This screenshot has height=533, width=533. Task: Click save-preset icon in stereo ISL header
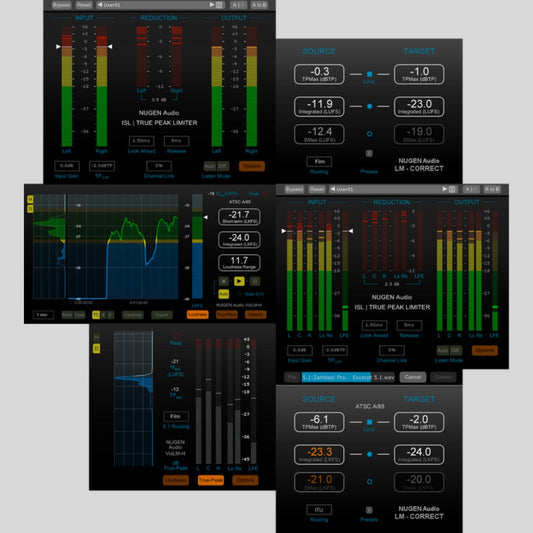[x=219, y=5]
